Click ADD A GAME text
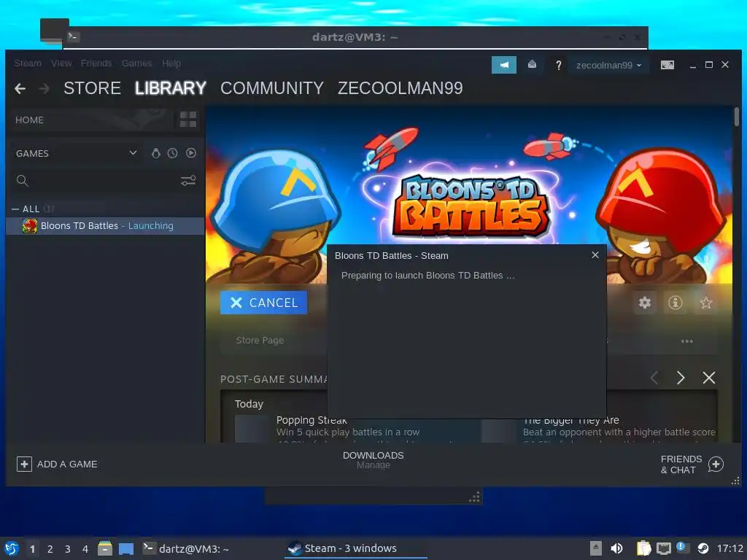This screenshot has width=747, height=560. tap(67, 464)
